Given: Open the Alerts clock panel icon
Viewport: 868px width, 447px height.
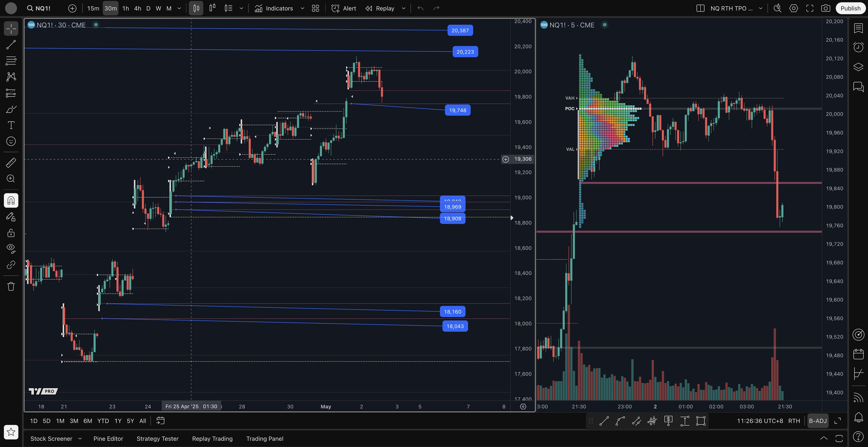Looking at the screenshot, I should tap(858, 47).
